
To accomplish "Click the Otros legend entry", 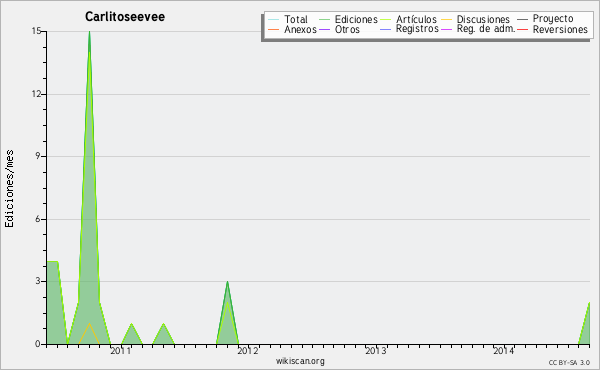I will [x=339, y=29].
